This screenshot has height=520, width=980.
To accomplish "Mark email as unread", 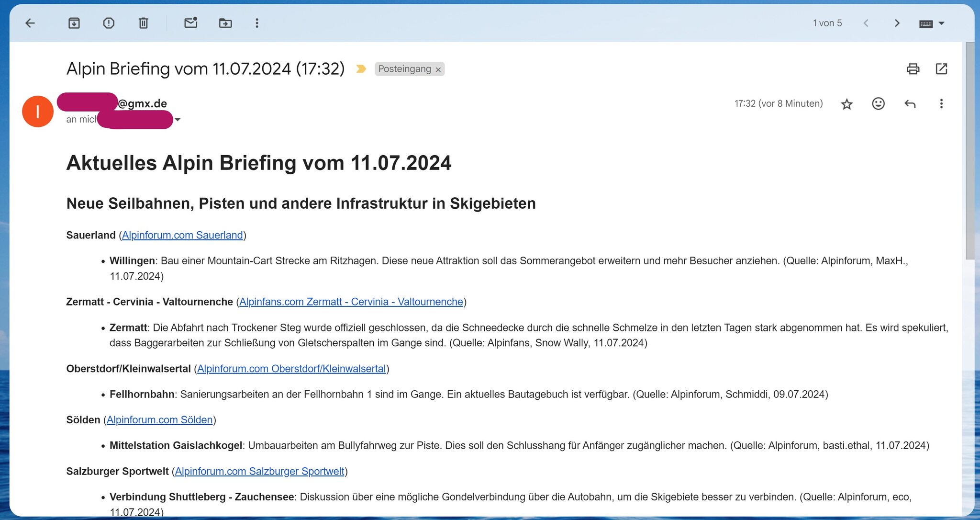I will [191, 23].
